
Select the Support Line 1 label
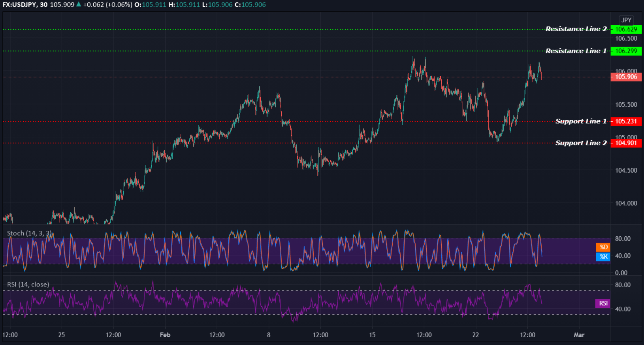pyautogui.click(x=581, y=121)
